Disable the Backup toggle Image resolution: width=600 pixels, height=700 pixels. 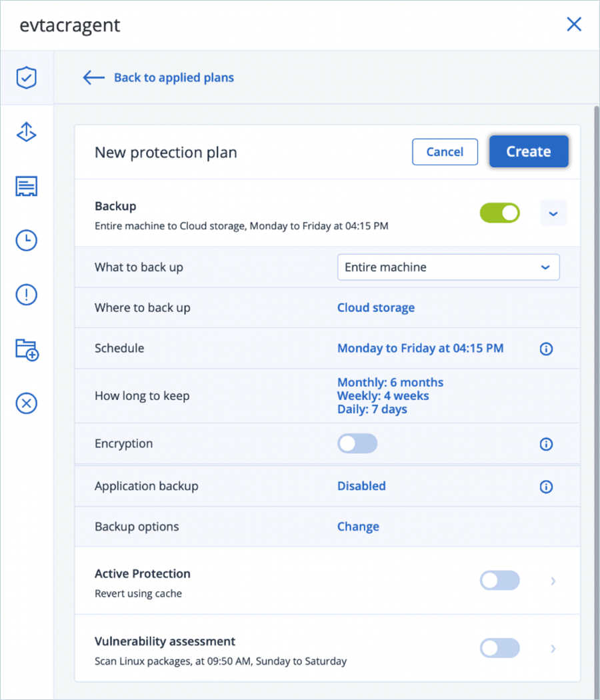pos(499,213)
